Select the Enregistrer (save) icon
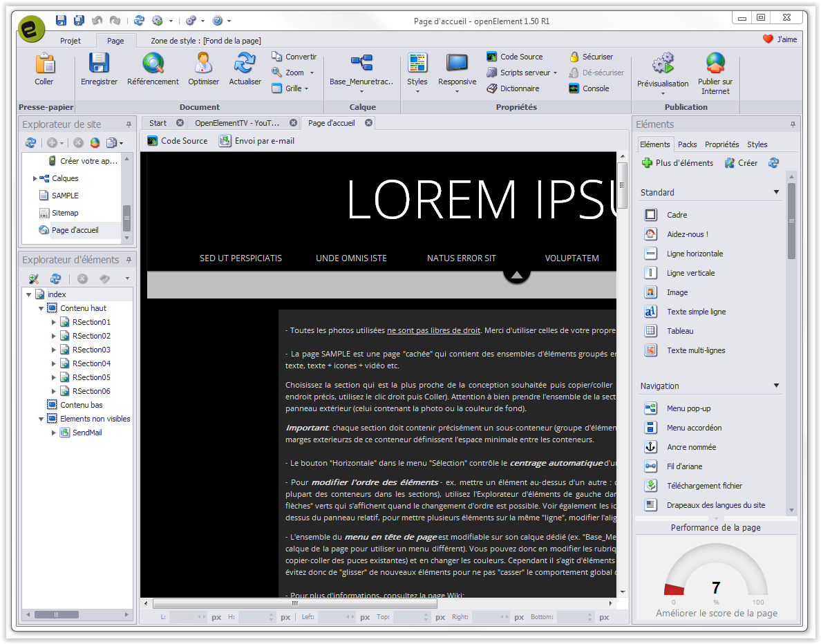Image resolution: width=821 pixels, height=644 pixels. coord(98,69)
